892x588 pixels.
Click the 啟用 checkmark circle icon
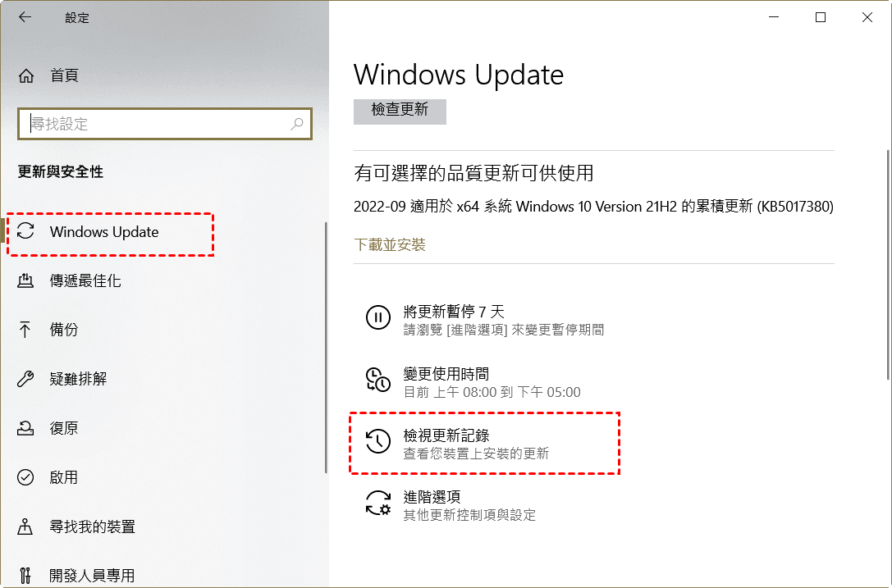click(25, 477)
